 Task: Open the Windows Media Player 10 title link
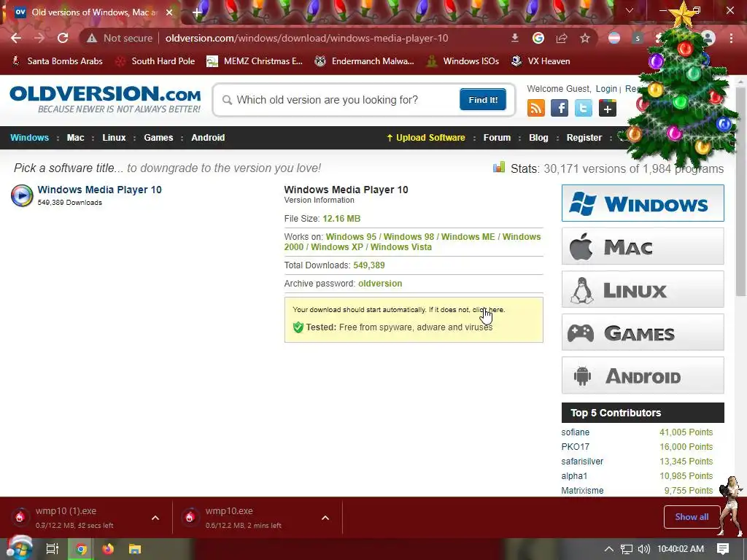(x=99, y=190)
